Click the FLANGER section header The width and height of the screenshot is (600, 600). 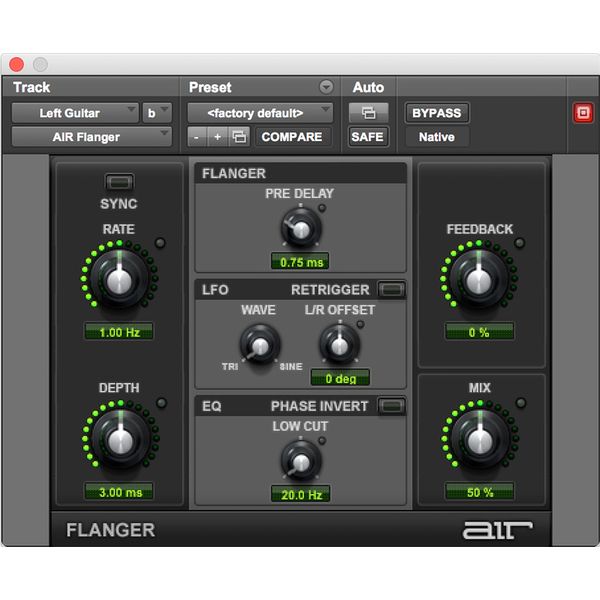coord(234,173)
